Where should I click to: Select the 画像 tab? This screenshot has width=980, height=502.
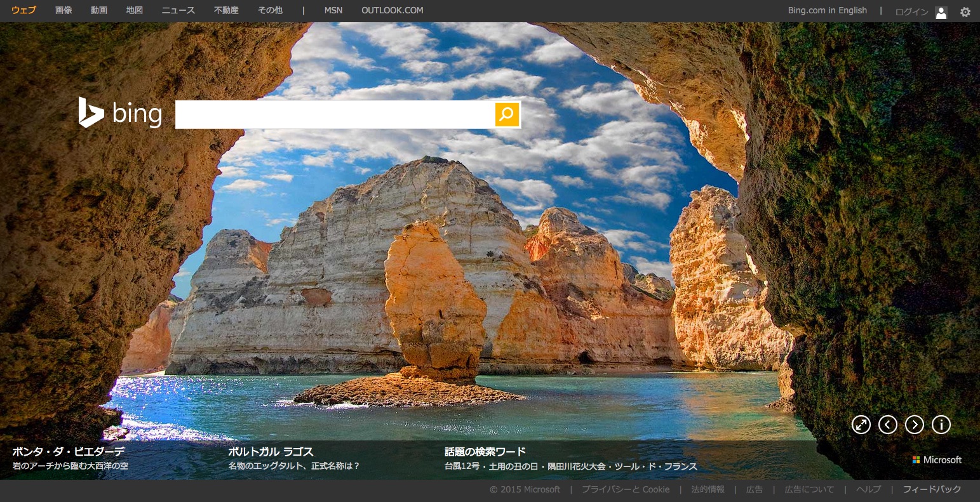tap(64, 10)
